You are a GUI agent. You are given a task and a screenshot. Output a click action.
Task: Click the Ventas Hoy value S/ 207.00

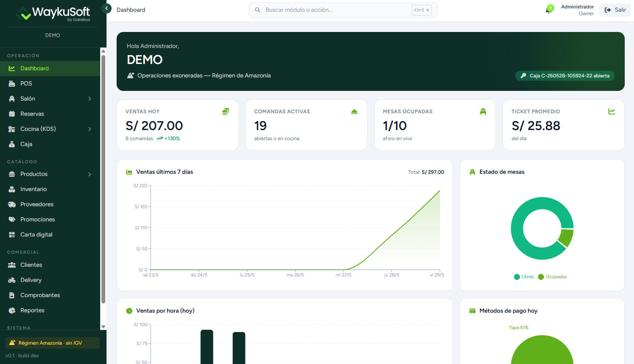[154, 126]
